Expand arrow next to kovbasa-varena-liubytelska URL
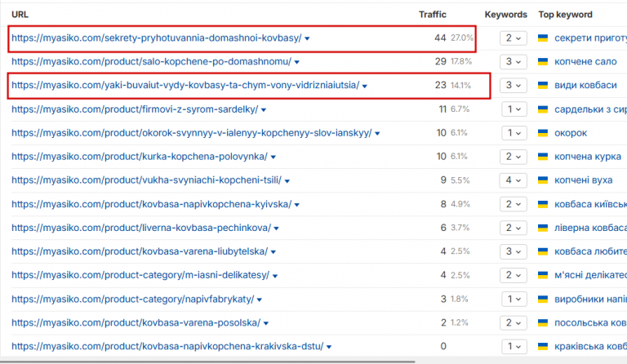This screenshot has height=364, width=627. click(x=273, y=252)
